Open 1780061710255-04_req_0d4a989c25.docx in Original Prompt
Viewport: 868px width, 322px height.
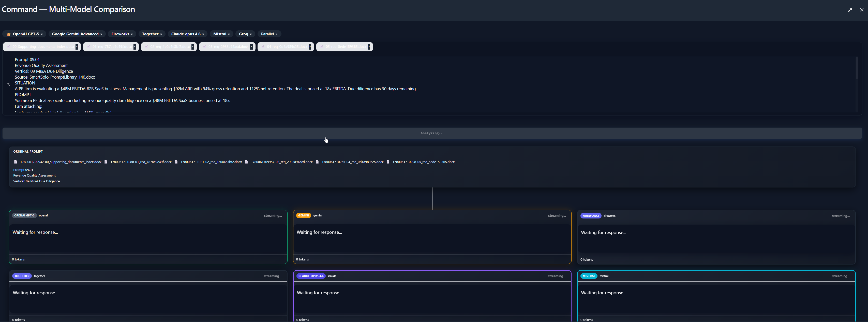click(352, 162)
